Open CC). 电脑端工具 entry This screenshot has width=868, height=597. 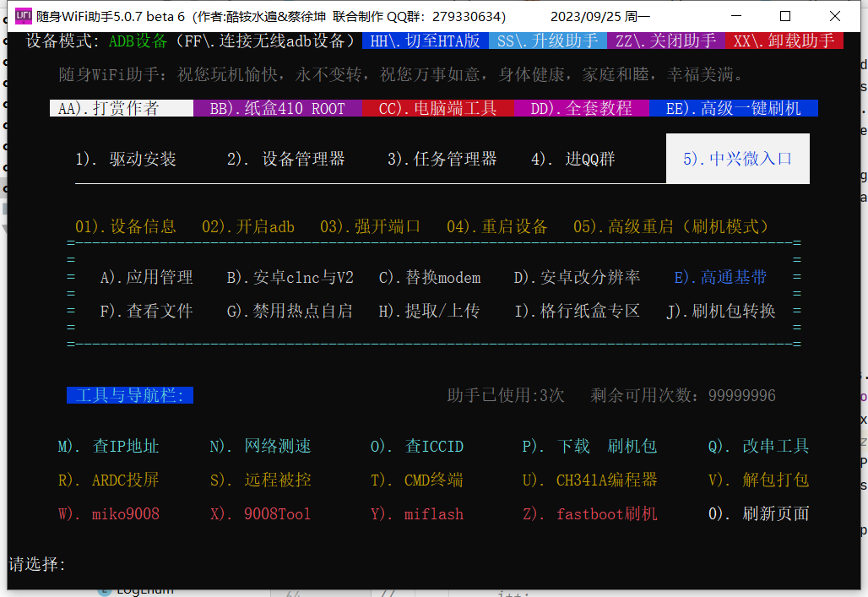(x=438, y=108)
